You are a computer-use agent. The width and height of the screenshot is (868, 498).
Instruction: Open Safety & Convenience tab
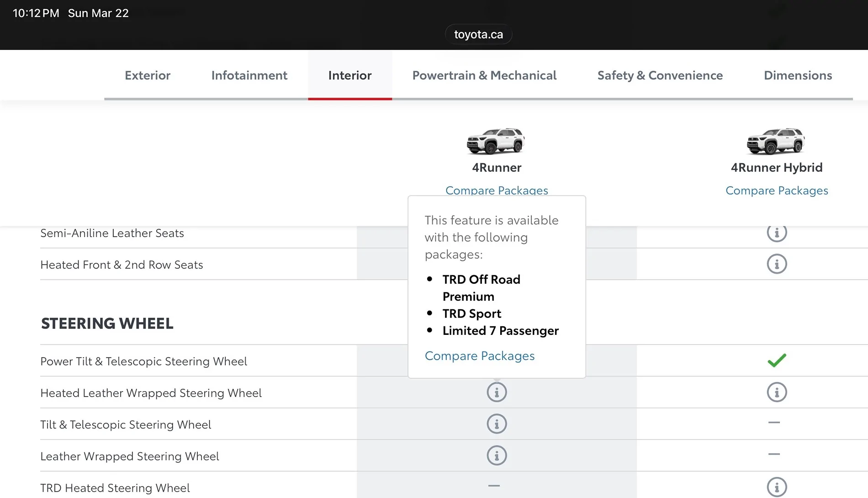(x=660, y=75)
